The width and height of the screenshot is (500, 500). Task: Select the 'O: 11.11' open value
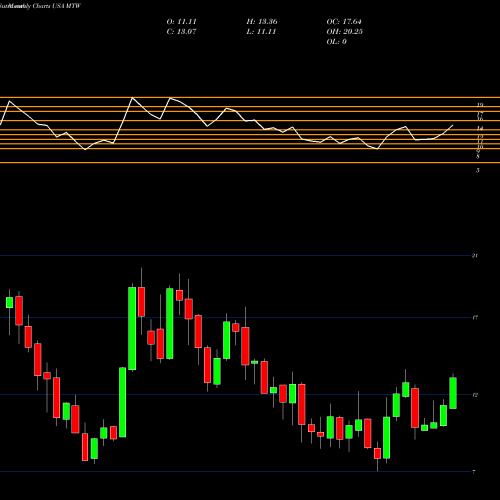click(182, 22)
